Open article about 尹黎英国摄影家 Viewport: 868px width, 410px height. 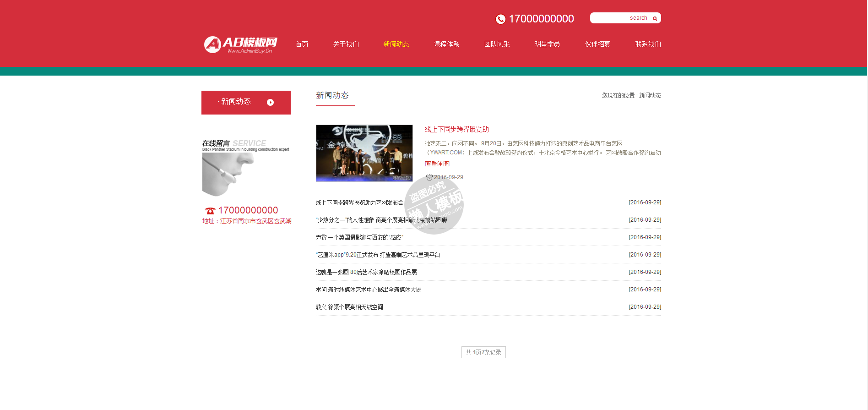[x=359, y=237]
